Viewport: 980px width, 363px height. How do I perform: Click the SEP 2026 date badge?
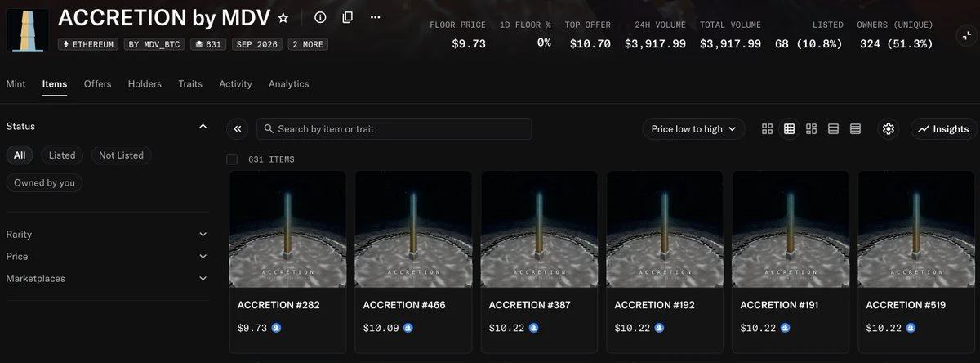click(x=256, y=44)
